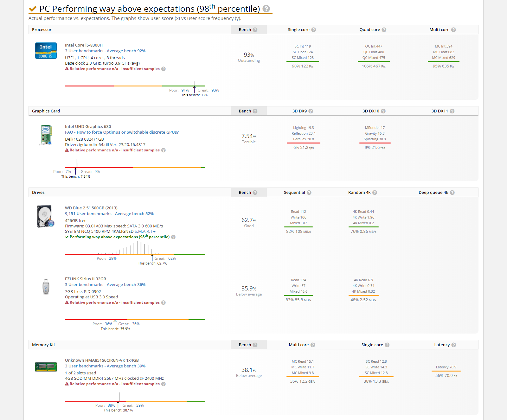This screenshot has height=420, width=507.
Task: Click the Intel UHD Graphics 630 name
Action: click(x=88, y=127)
